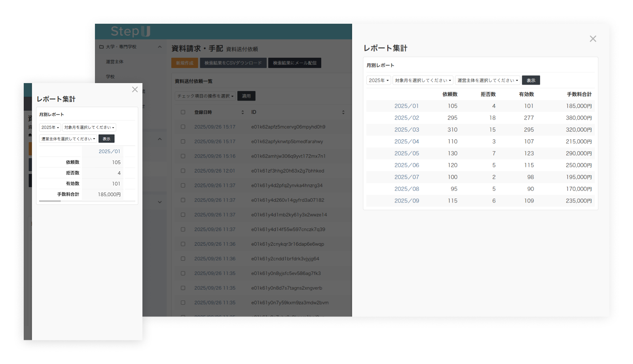Click the folder icon beside 大学・専門学校
This screenshot has height=364, width=633.
101,47
